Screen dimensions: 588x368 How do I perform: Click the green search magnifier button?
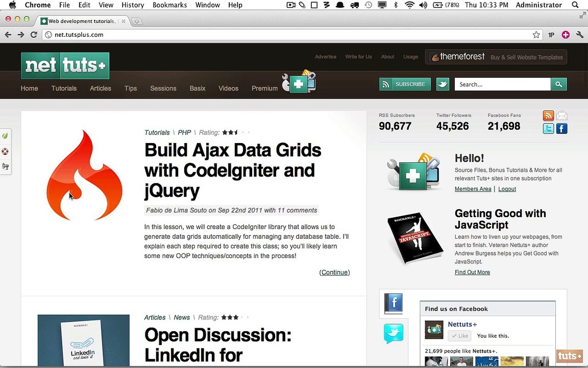(559, 84)
